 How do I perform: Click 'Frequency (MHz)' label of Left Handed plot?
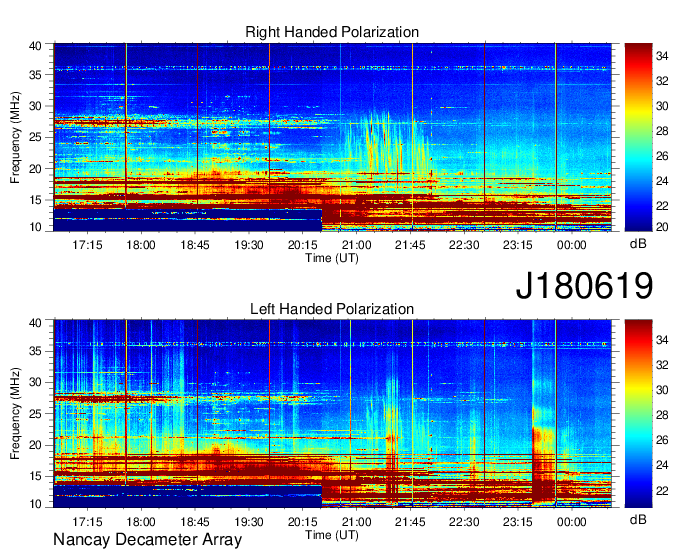pyautogui.click(x=15, y=414)
